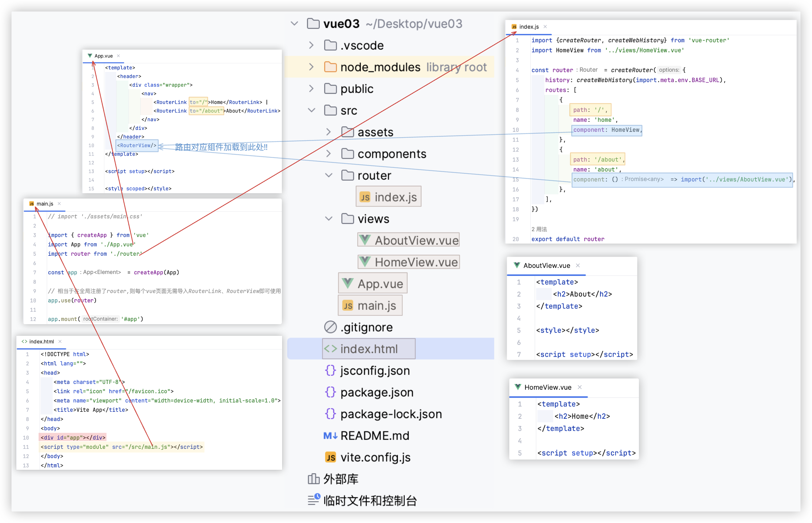Close the AboutView.vue tab
The image size is (812, 523).
tap(578, 266)
